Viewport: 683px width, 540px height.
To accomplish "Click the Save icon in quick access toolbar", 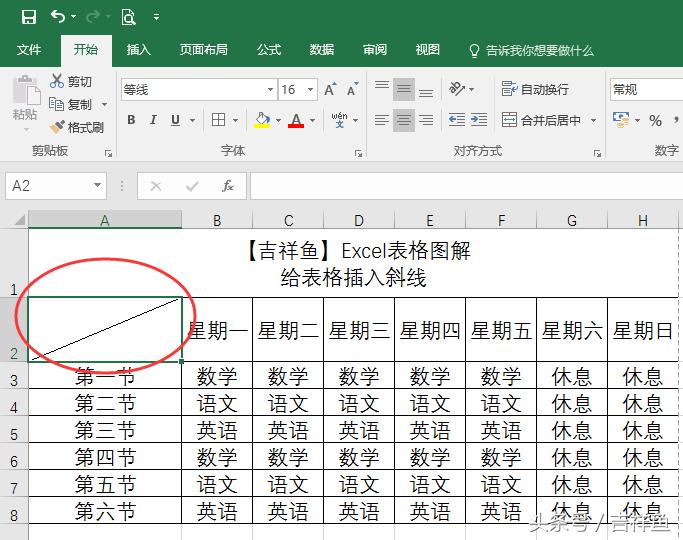I will pos(29,17).
